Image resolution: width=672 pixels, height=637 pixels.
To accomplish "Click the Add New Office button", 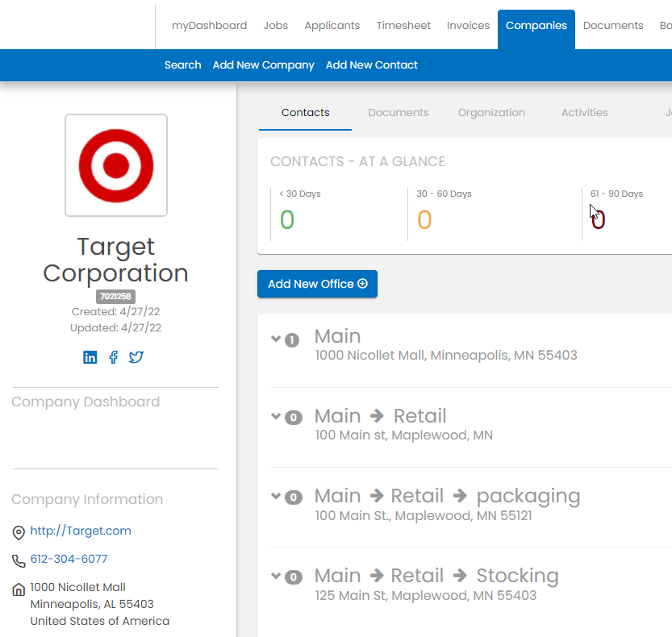I will click(317, 284).
